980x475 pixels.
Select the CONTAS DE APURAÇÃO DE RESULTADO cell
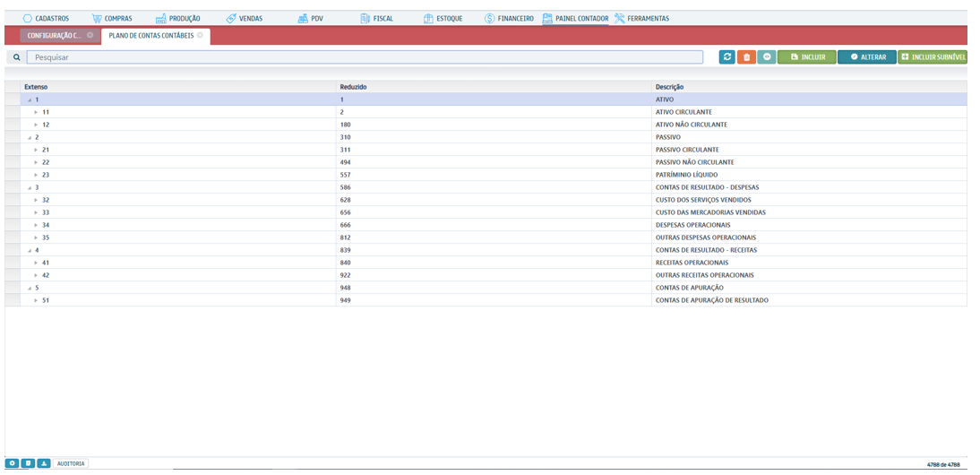click(810, 300)
